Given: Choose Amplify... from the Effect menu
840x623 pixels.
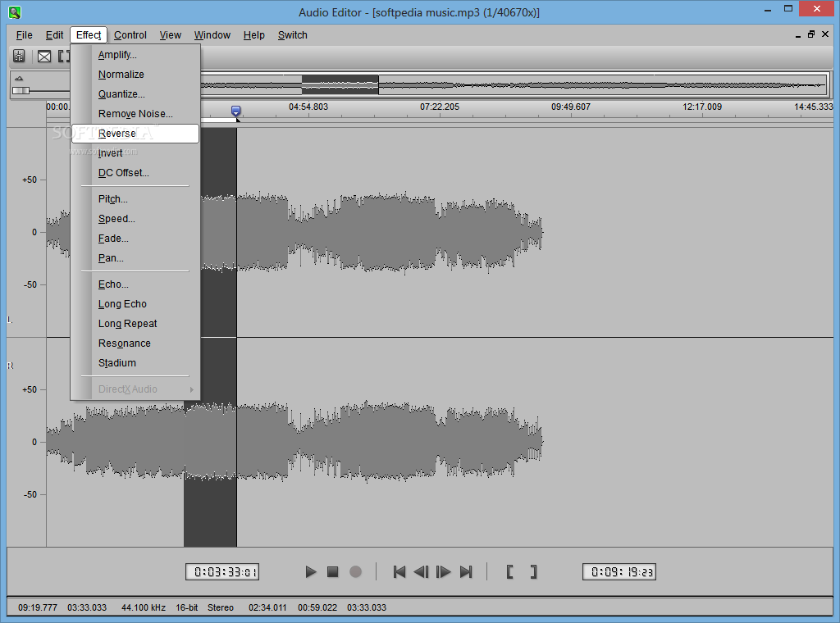Looking at the screenshot, I should (135, 55).
